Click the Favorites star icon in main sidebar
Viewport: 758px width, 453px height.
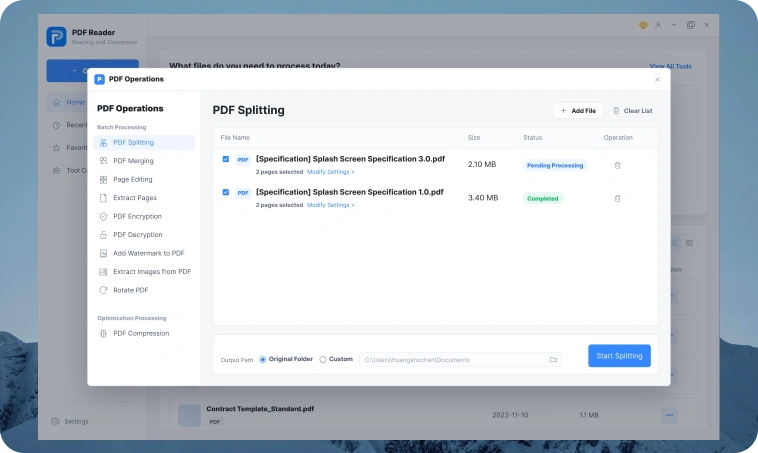(57, 148)
